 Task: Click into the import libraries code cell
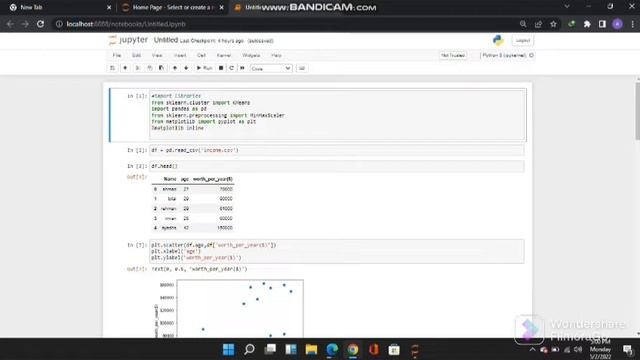pyautogui.click(x=338, y=115)
